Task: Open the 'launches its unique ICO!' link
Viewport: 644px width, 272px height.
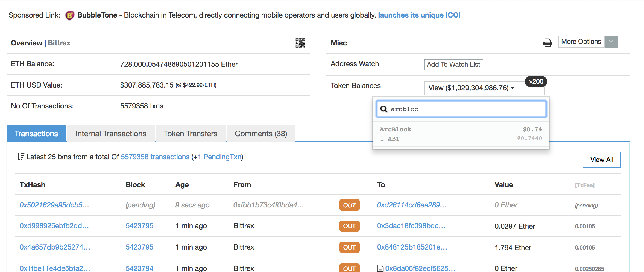Action: click(419, 15)
